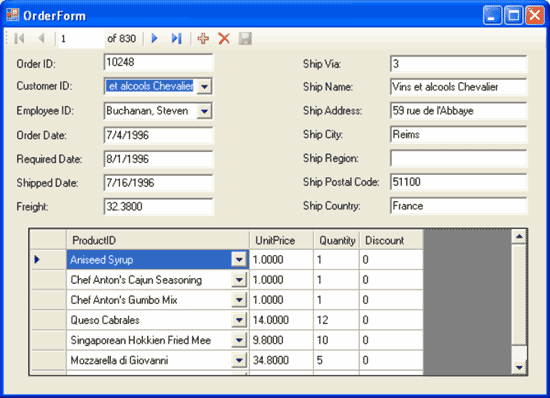Click the Aniseed Syrup discount cell
Viewport: 550px width, 398px height.
pos(391,259)
